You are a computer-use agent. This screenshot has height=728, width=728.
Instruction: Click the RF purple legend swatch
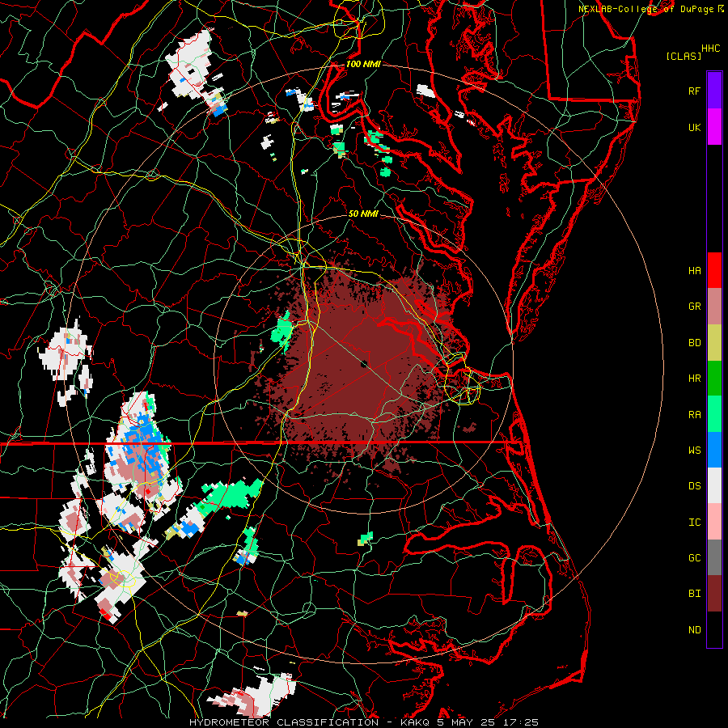[x=714, y=91]
